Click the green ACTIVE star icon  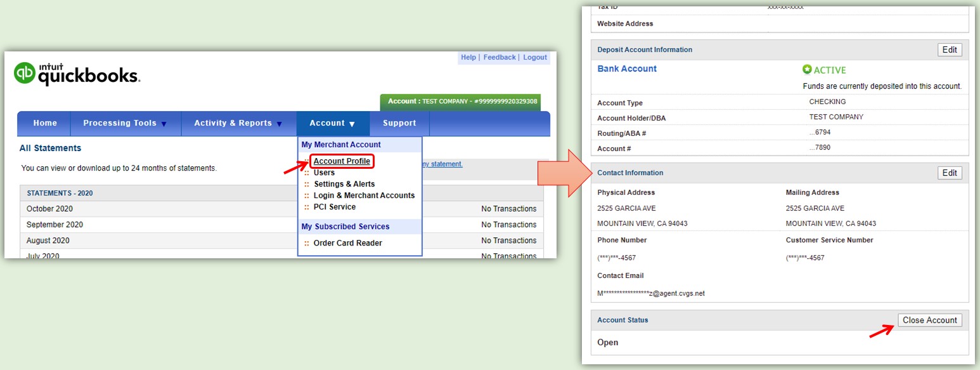pyautogui.click(x=807, y=70)
